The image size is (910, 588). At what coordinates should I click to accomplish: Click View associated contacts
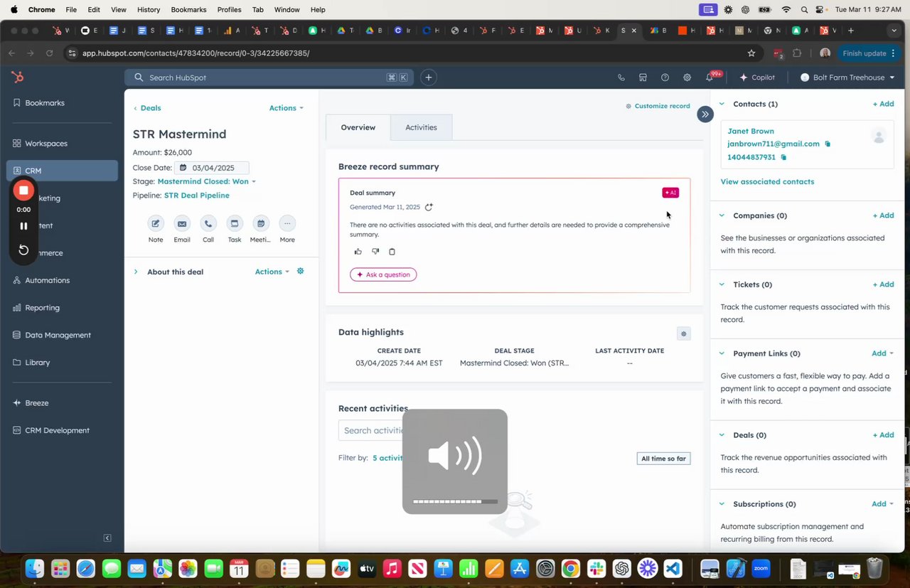tap(767, 181)
